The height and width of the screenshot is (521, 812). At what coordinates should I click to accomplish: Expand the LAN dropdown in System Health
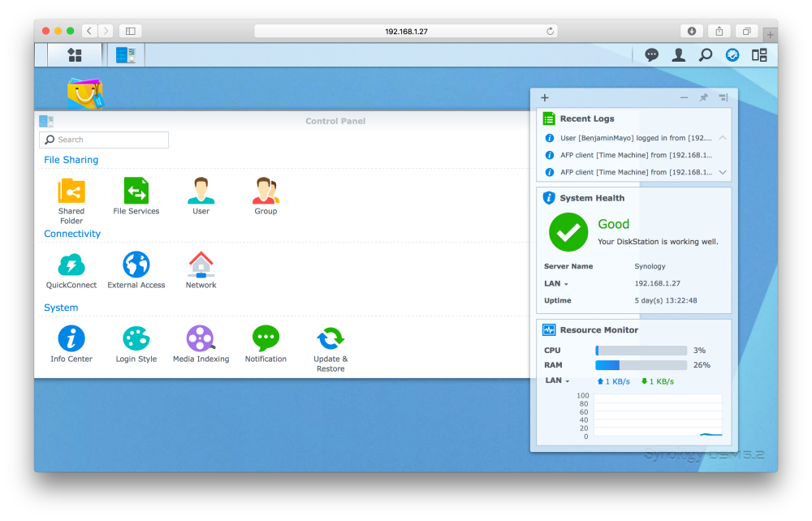point(556,283)
